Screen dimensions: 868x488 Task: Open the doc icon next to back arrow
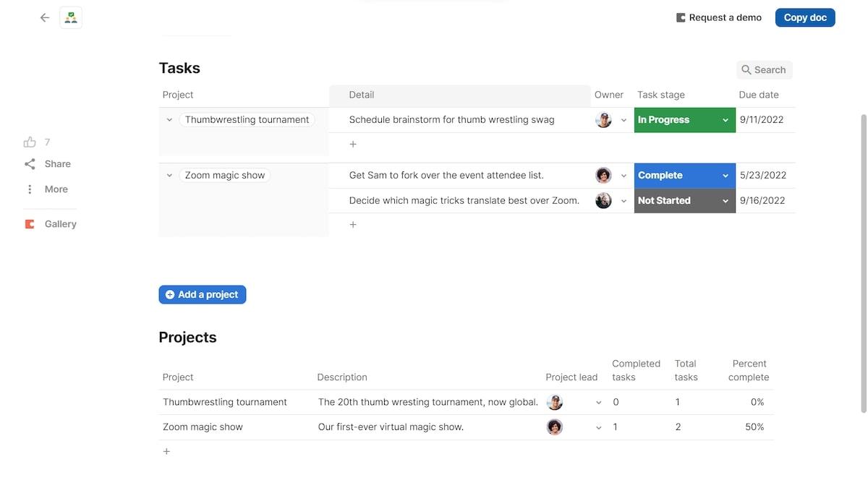pos(71,17)
